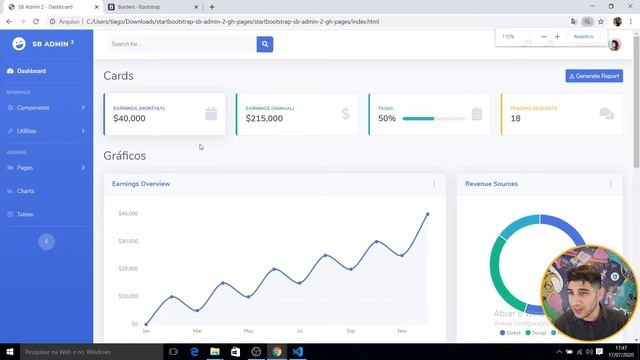Close the SB Admin 2 - Dashboard tab
The width and height of the screenshot is (640, 360).
[x=96, y=7]
